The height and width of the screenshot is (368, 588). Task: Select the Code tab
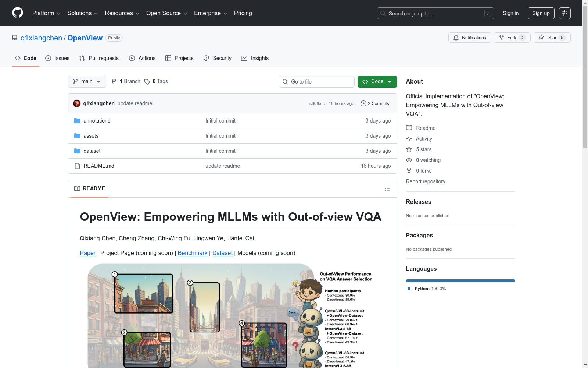26,58
